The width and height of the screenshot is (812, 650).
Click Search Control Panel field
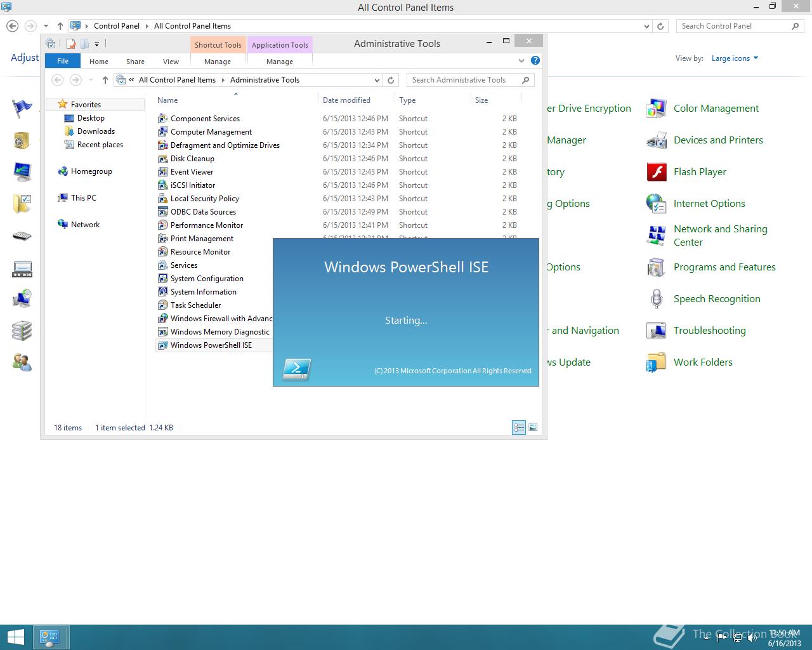(x=740, y=26)
